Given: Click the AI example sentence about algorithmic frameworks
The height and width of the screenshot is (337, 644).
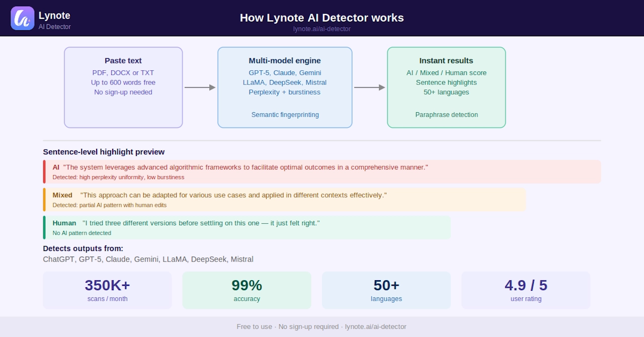Looking at the screenshot, I should [x=246, y=167].
